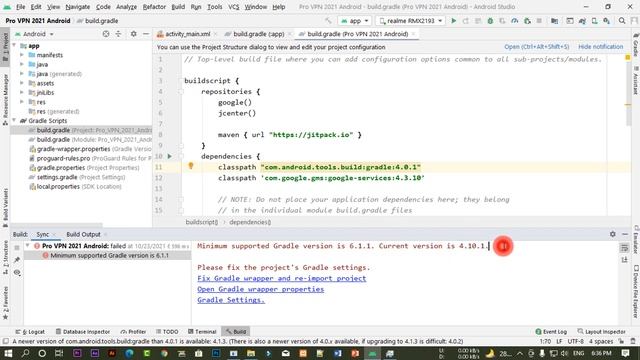Click Fix Gradle wrapper and re-import project link
This screenshot has height=360, width=640.
point(282,278)
